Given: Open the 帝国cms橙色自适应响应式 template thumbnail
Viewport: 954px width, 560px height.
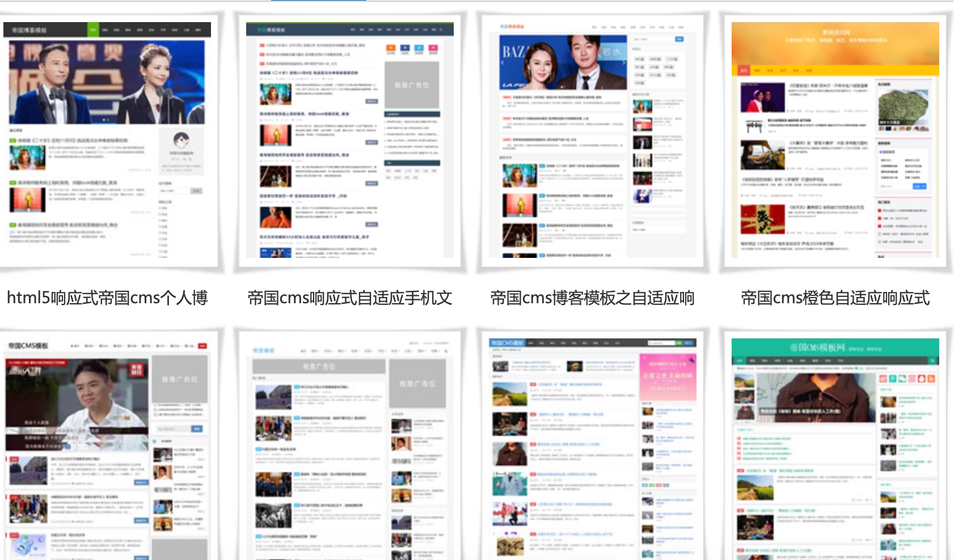Looking at the screenshot, I should 835,140.
